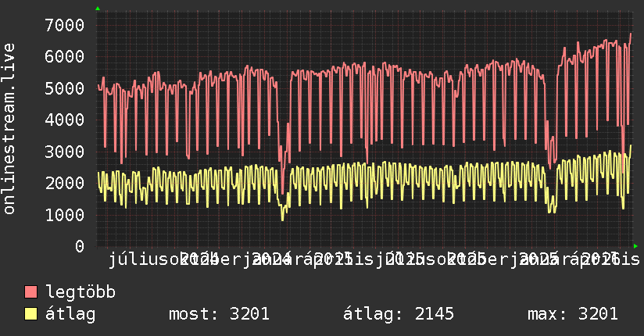Click the yellow átlag legend swatch

click(30, 314)
